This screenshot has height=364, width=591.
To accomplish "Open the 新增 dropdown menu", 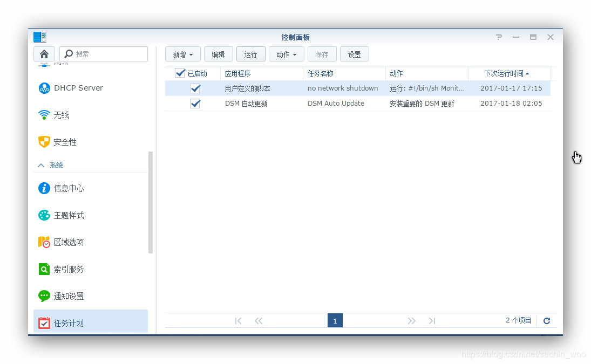I will 183,54.
